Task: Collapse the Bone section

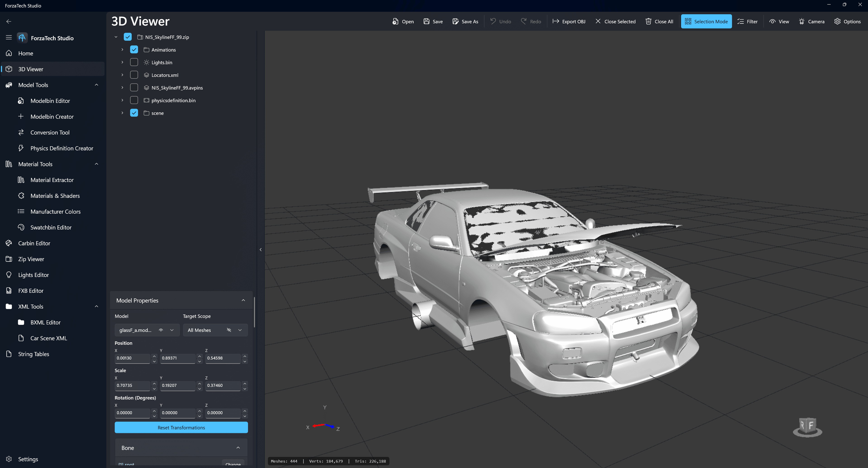Action: pos(238,448)
